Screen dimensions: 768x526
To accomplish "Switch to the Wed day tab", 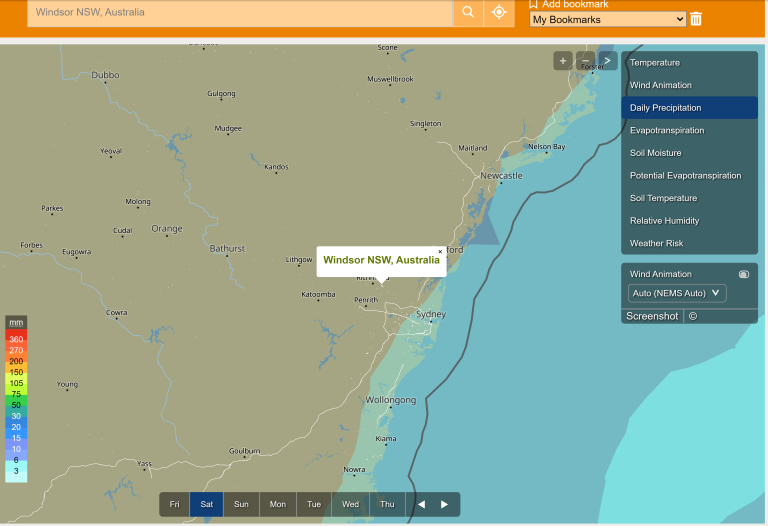I will [x=350, y=504].
